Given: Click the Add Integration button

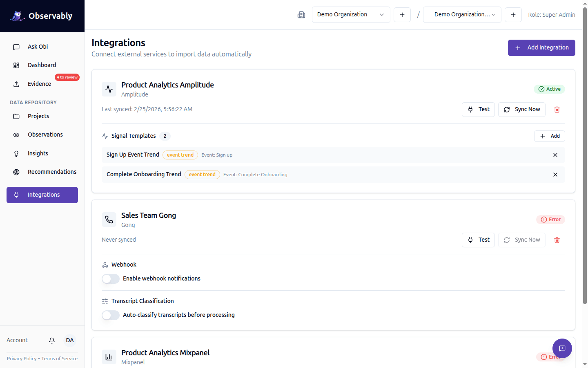Looking at the screenshot, I should [541, 47].
